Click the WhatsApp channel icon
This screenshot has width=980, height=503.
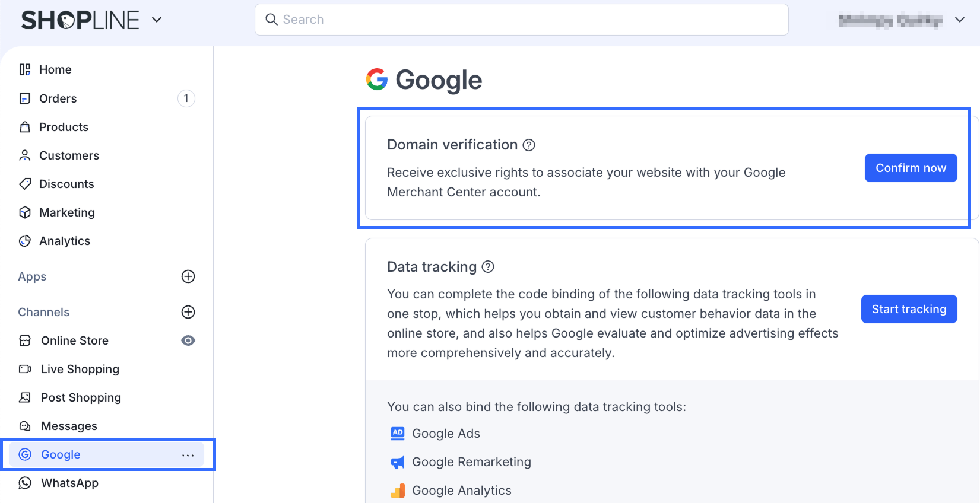tap(25, 483)
